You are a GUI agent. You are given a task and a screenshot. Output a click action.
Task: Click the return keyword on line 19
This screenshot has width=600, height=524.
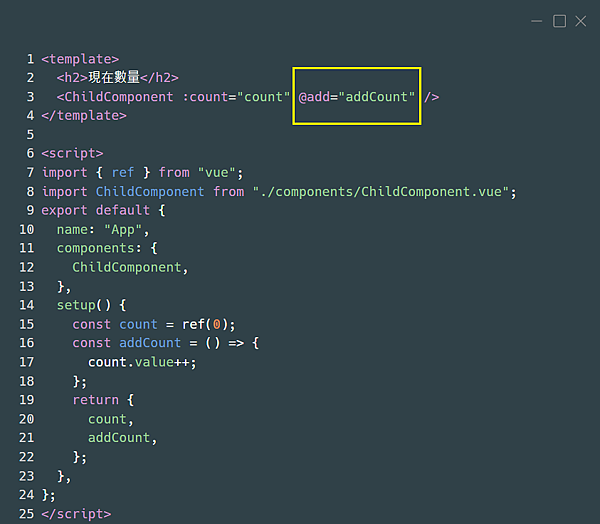click(x=96, y=400)
